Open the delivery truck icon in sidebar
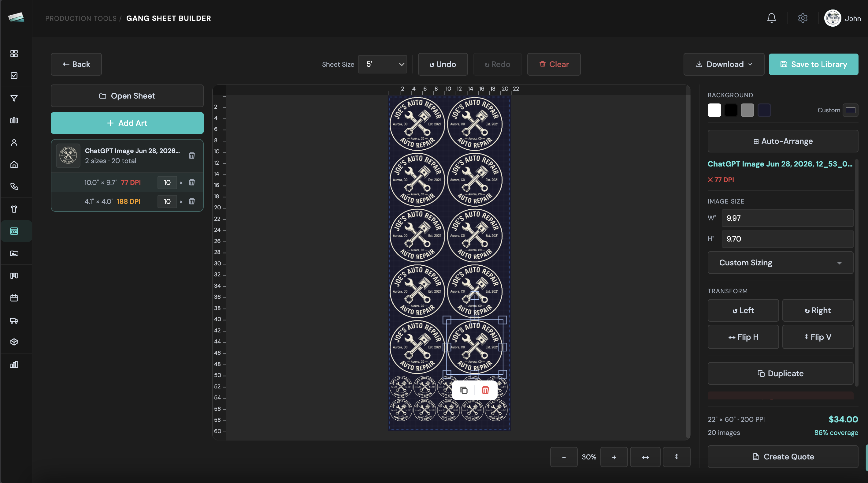The width and height of the screenshot is (868, 483). coord(14,320)
